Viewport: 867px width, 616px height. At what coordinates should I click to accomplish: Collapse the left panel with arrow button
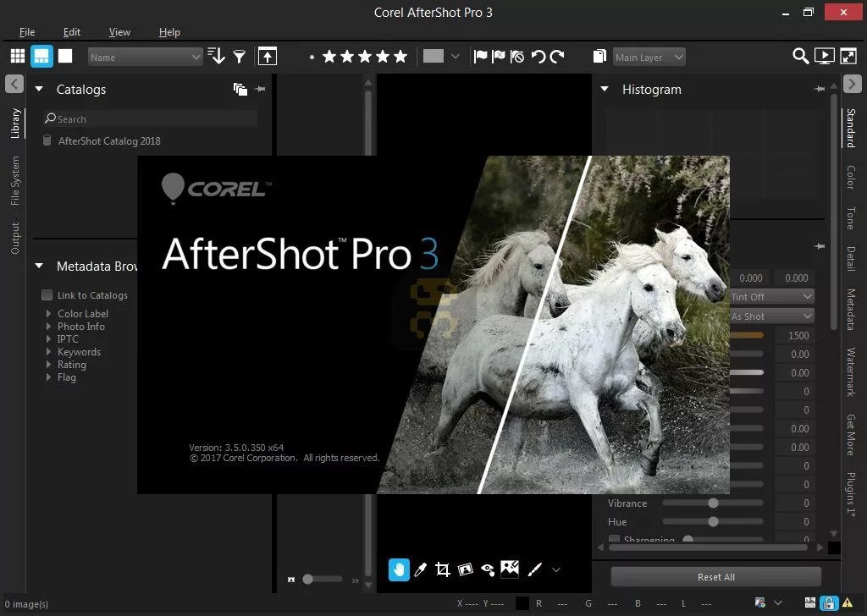coord(14,84)
